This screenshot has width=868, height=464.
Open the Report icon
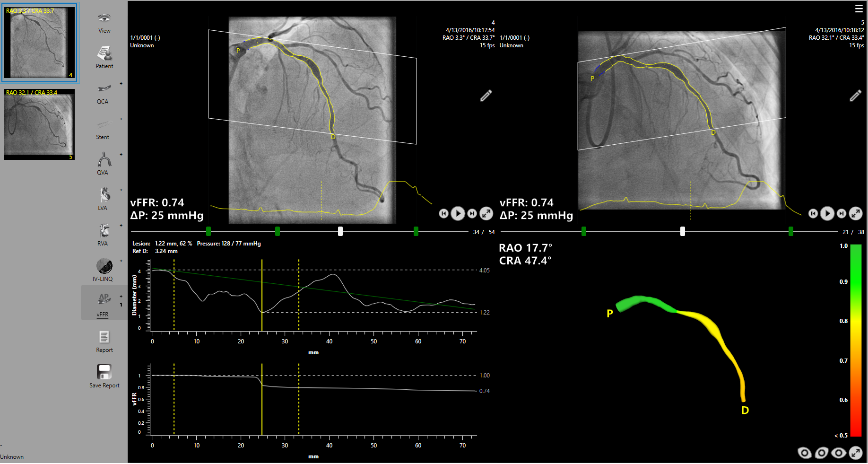(104, 341)
